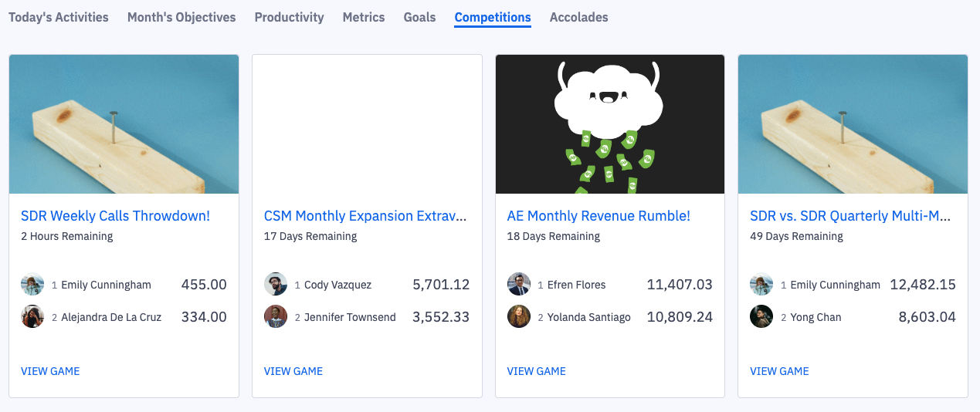
Task: Click Yolanda Santiago's avatar picture
Action: point(519,316)
